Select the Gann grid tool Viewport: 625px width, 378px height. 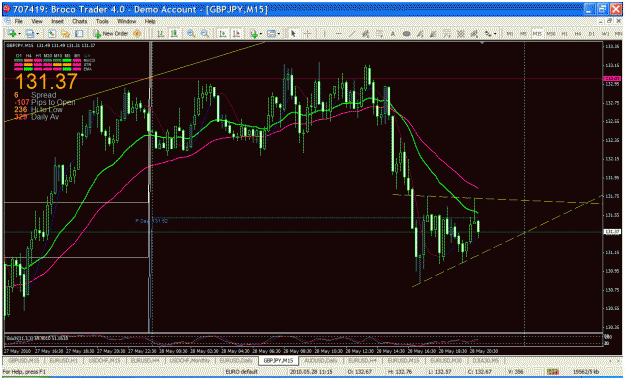pyautogui.click(x=461, y=34)
